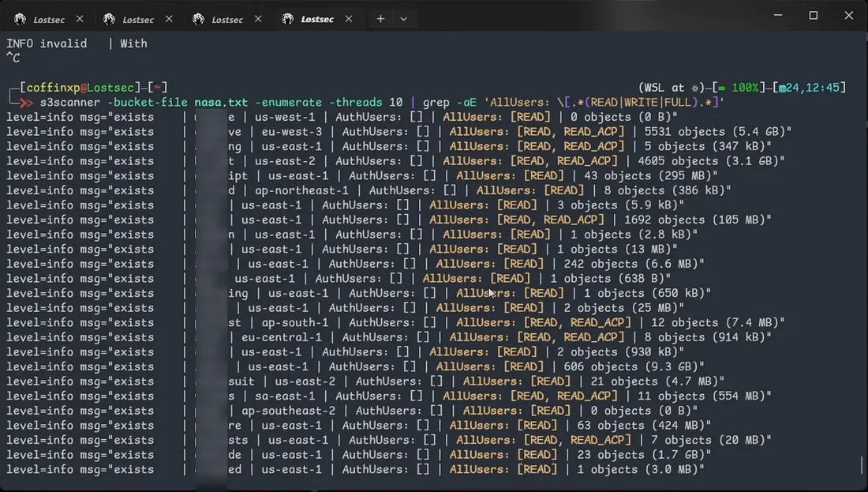Screen dimensions: 868x492
Task: Click the 'coffinxp' username in prompt
Action: 53,88
